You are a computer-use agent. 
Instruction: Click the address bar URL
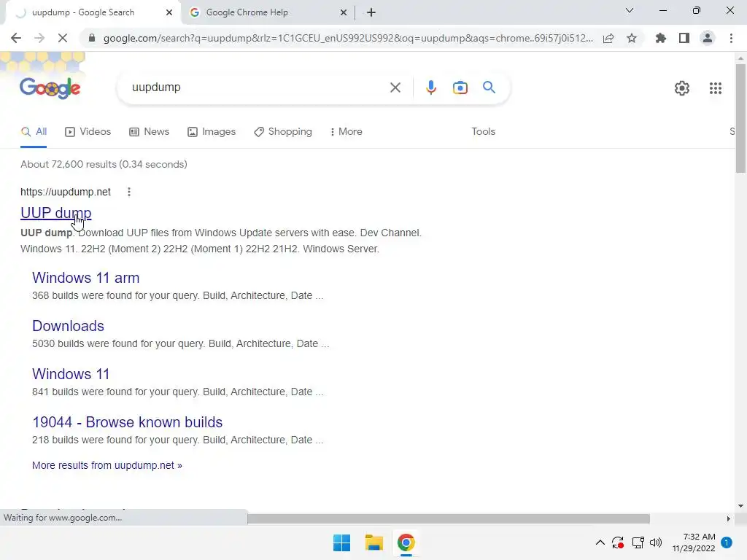(348, 38)
